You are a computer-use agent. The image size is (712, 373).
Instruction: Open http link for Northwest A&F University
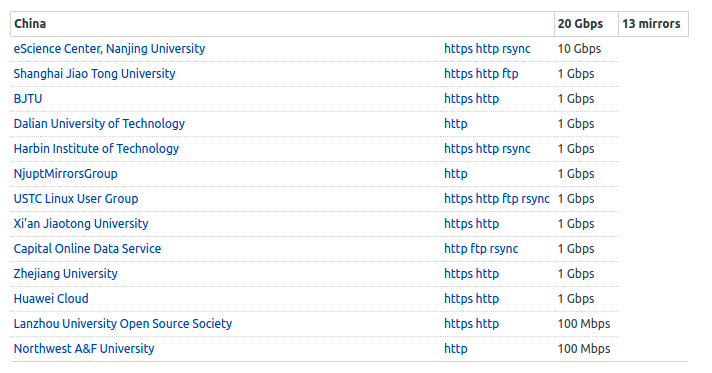[x=455, y=348]
